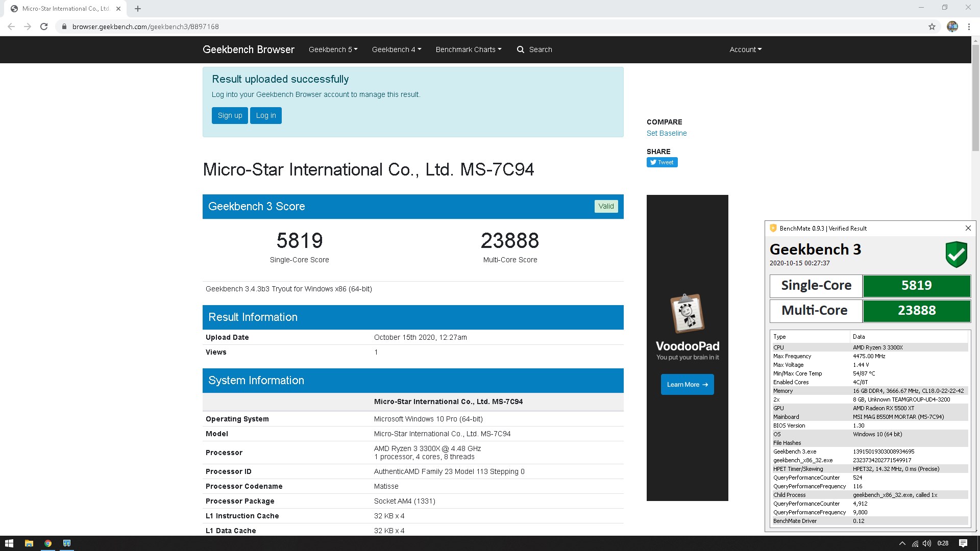
Task: Open the volume tray icon
Action: 927,543
